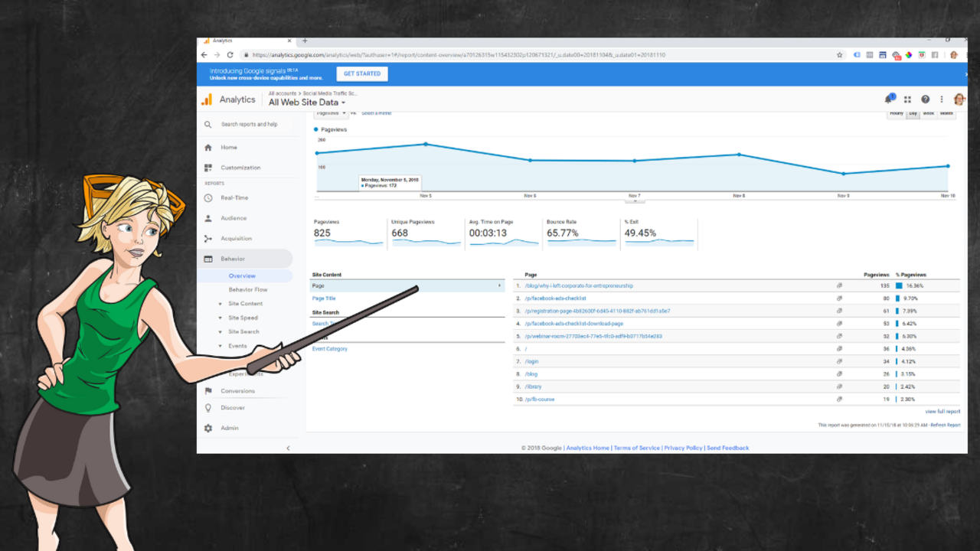Open the /p/fb-course page link
The image size is (980, 551).
540,399
